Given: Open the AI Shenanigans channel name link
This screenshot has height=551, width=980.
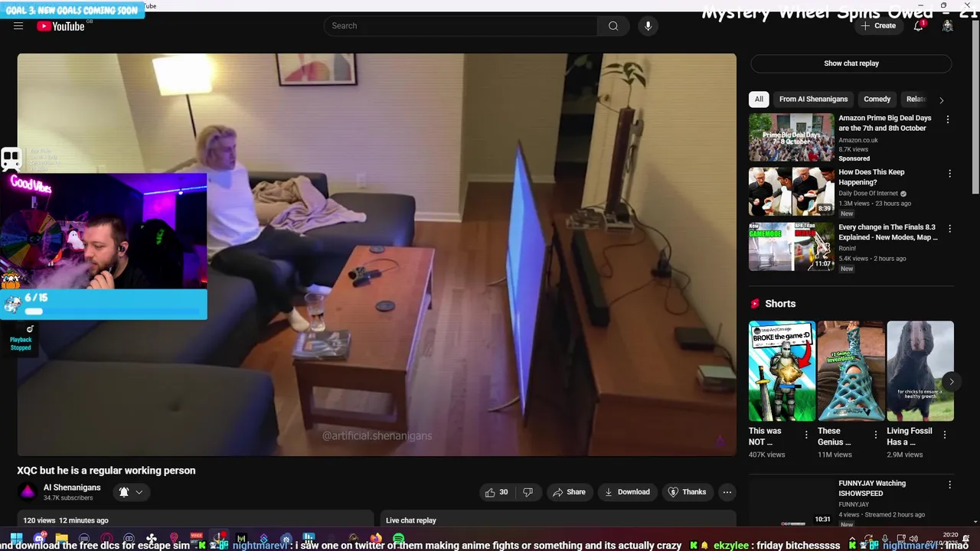Looking at the screenshot, I should click(x=72, y=487).
